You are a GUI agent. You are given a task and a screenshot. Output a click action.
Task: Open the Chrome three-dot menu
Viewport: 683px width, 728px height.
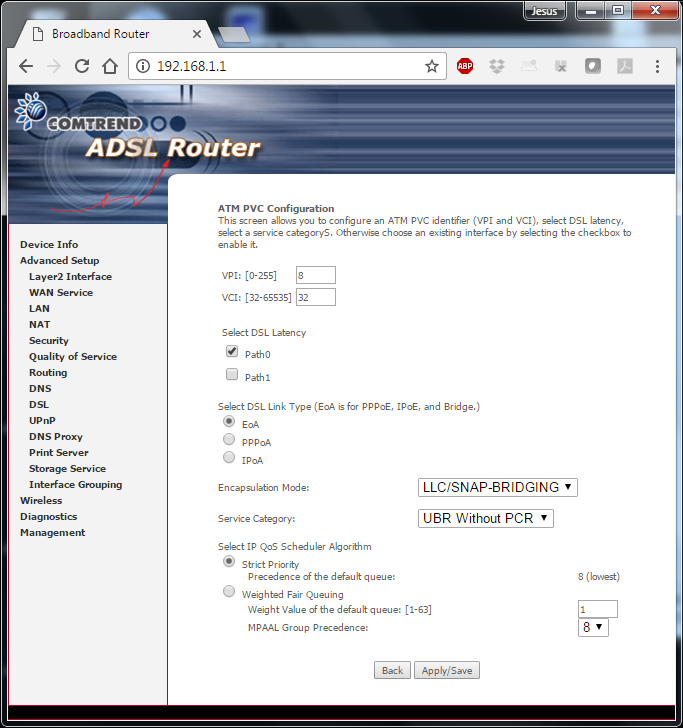click(657, 66)
